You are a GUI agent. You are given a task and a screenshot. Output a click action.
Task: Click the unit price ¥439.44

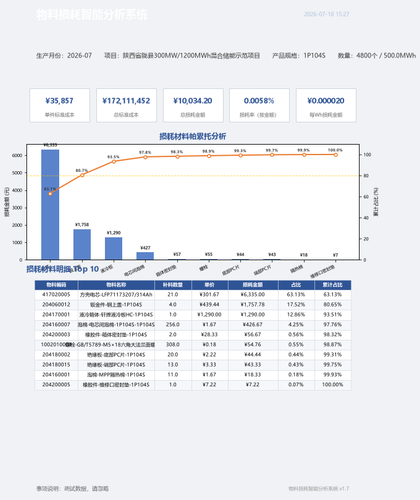pos(210,305)
